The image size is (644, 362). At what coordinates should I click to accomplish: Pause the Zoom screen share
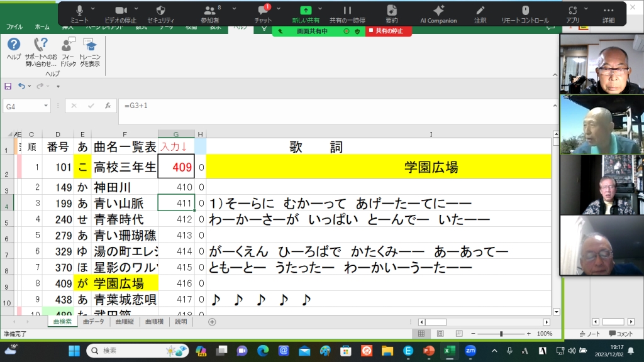click(x=347, y=14)
